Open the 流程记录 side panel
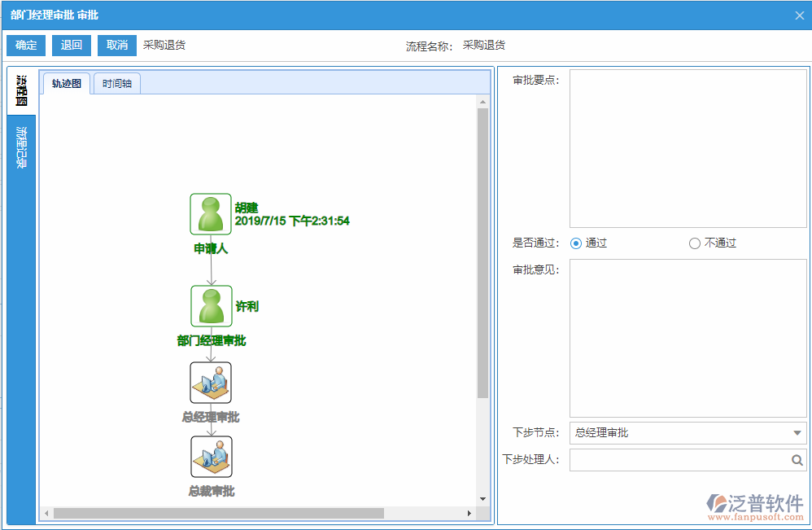This screenshot has height=530, width=812. click(x=20, y=145)
